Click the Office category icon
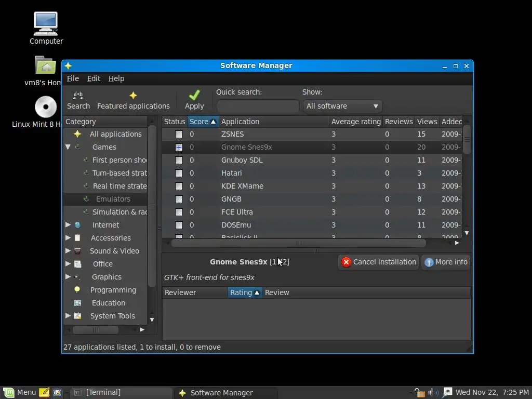Image resolution: width=532 pixels, height=399 pixels. pyautogui.click(x=77, y=264)
